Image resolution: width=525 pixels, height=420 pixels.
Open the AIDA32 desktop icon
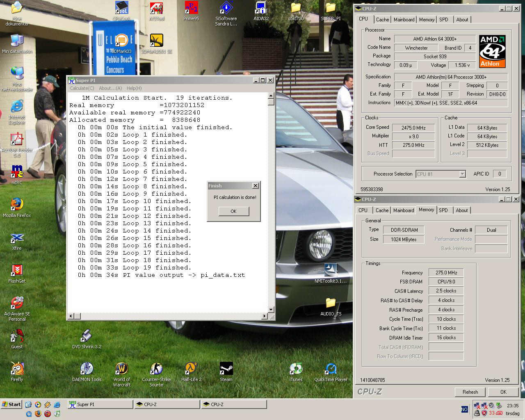point(261,9)
